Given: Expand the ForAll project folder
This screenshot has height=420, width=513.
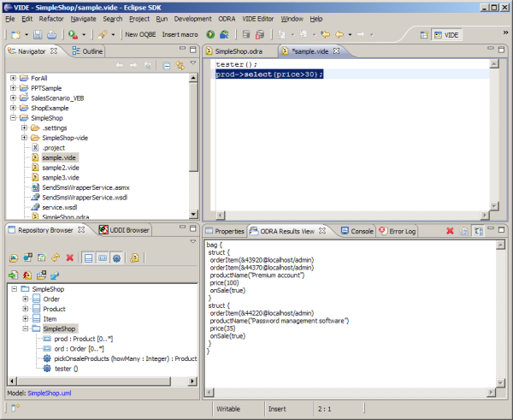Looking at the screenshot, I should pos(13,78).
